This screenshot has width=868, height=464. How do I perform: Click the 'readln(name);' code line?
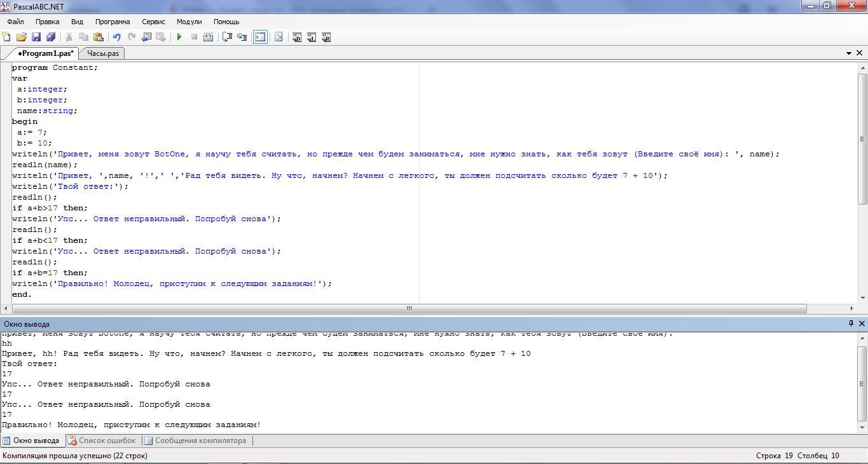(x=45, y=165)
